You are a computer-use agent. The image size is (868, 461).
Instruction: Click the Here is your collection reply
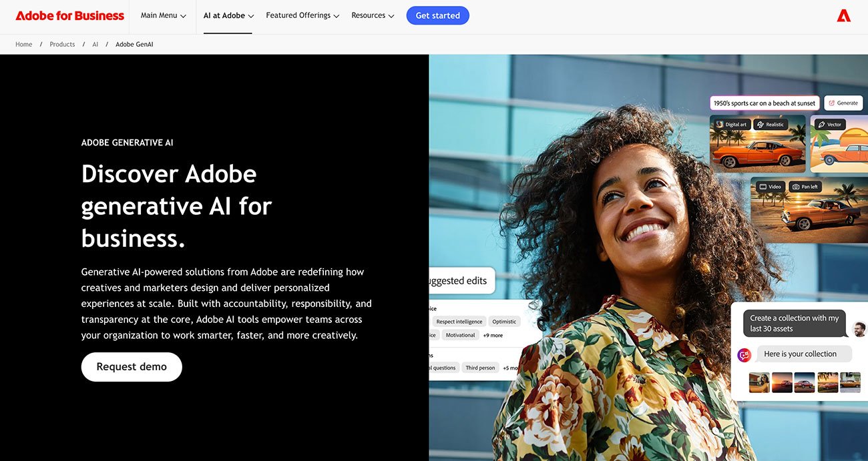(x=804, y=354)
